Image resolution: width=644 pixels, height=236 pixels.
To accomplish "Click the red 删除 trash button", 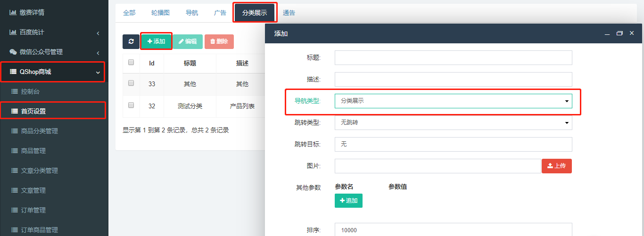I will click(219, 41).
